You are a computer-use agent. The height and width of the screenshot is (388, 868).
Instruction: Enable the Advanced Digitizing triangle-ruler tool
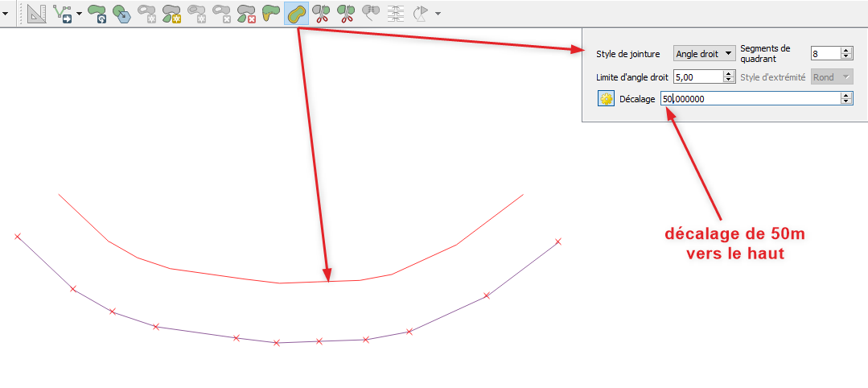[37, 13]
